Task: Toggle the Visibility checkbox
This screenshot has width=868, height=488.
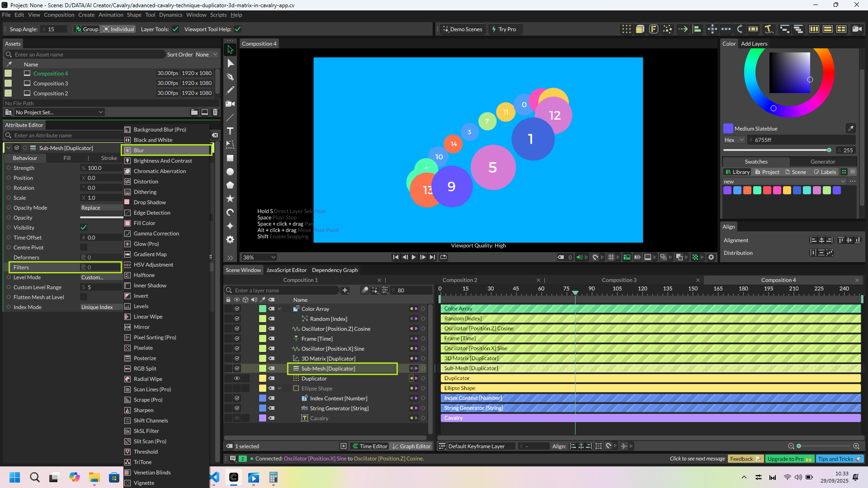Action: coord(84,227)
